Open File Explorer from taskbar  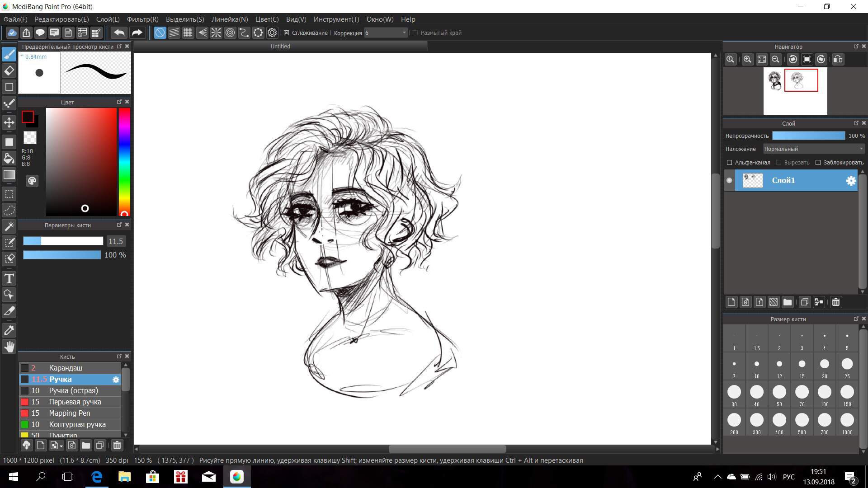[124, 477]
